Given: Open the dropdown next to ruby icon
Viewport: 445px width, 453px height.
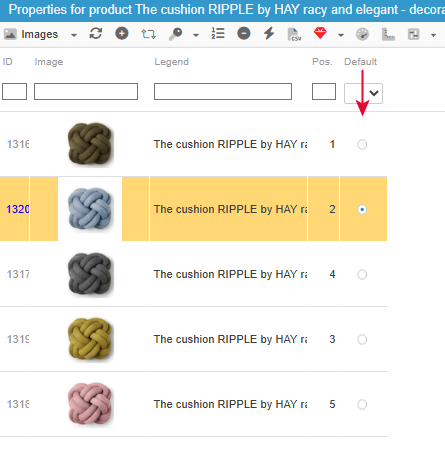Looking at the screenshot, I should click(341, 35).
